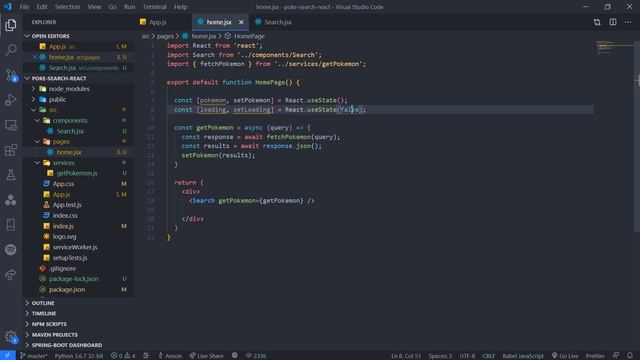This screenshot has height=360, width=640.
Task: Open Run and Debug view
Action: [11, 100]
